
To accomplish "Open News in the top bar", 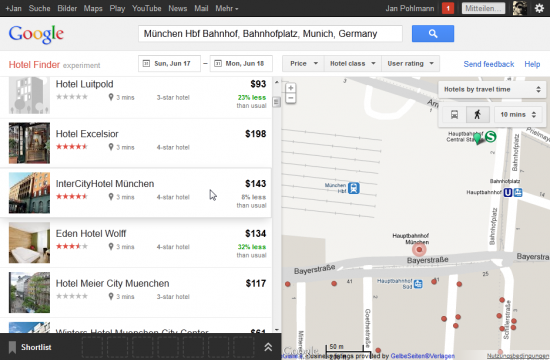I will pyautogui.click(x=177, y=8).
